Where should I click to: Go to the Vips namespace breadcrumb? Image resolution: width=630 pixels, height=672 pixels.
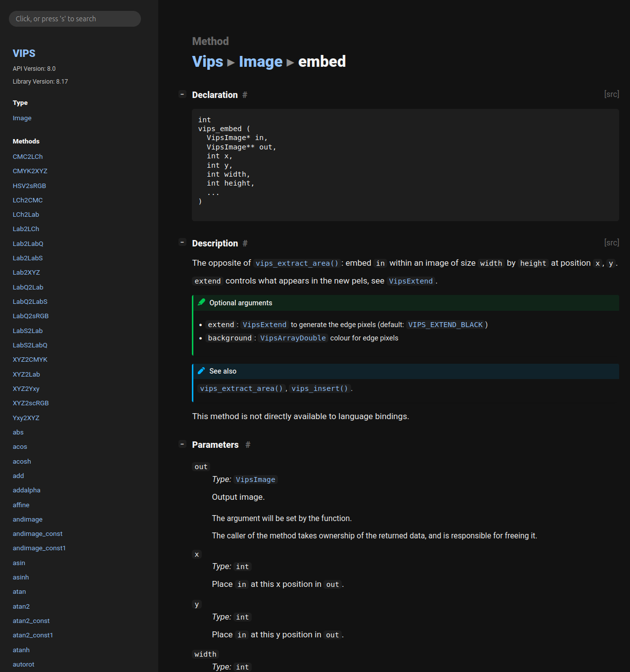(x=208, y=61)
